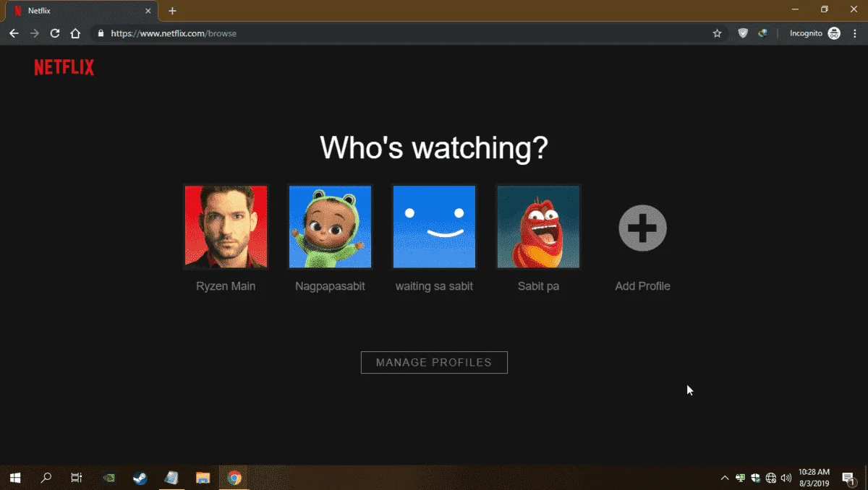
Task: Open the Windows Security tray icon
Action: point(755,478)
